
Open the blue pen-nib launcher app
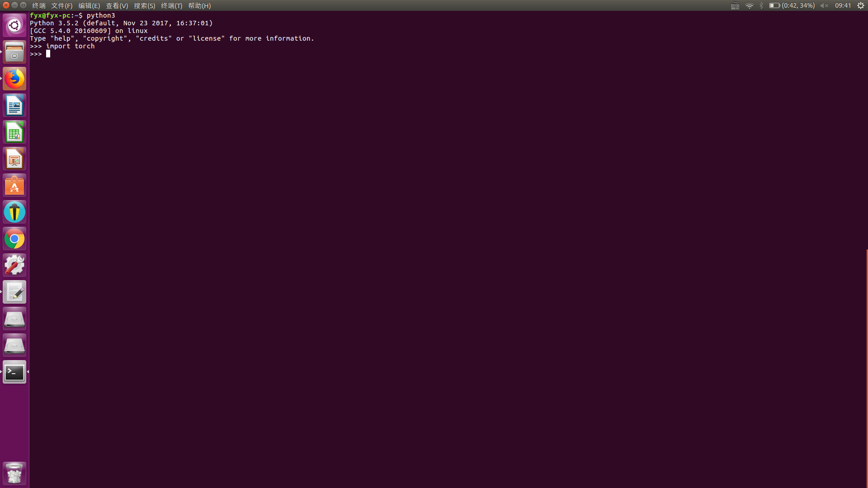(x=14, y=212)
